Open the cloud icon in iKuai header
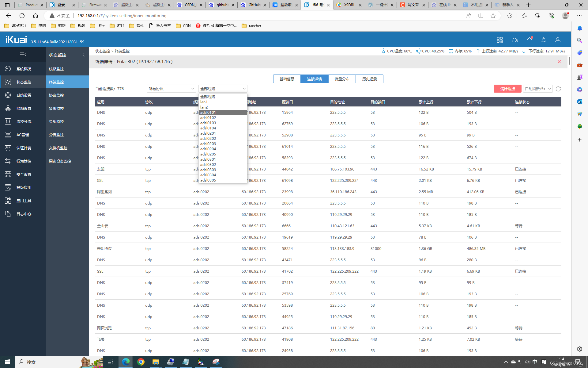Image resolution: width=588 pixels, height=368 pixels. click(x=515, y=40)
